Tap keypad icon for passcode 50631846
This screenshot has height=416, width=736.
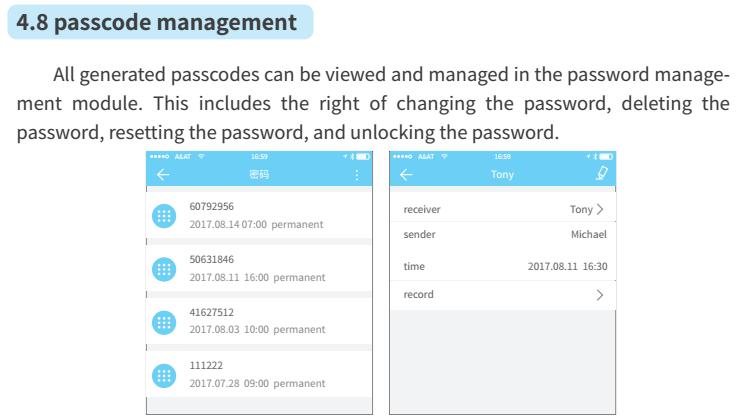click(164, 269)
